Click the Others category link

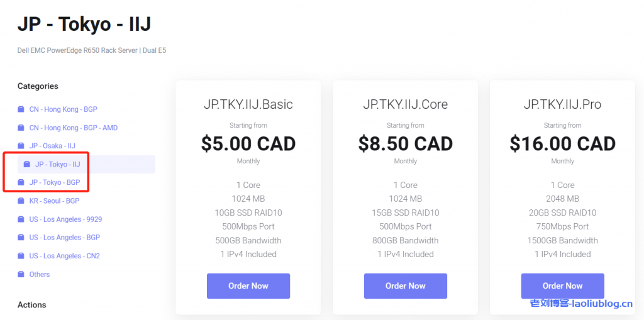click(40, 274)
